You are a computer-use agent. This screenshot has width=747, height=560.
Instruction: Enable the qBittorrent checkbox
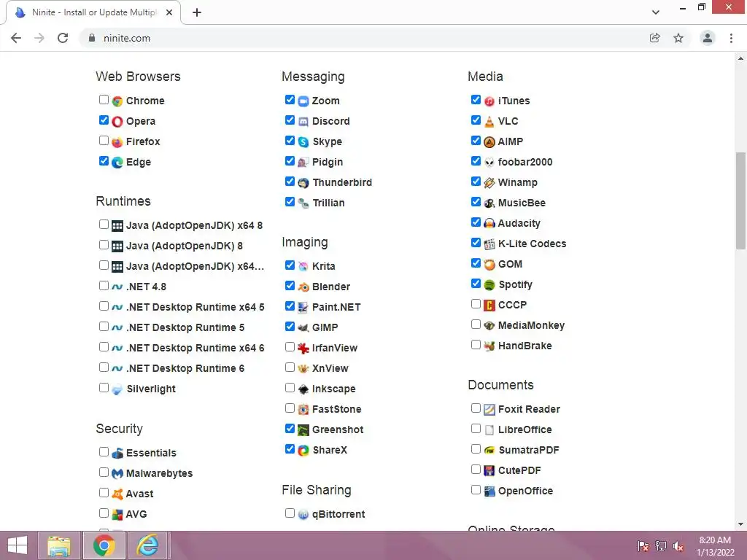point(290,513)
